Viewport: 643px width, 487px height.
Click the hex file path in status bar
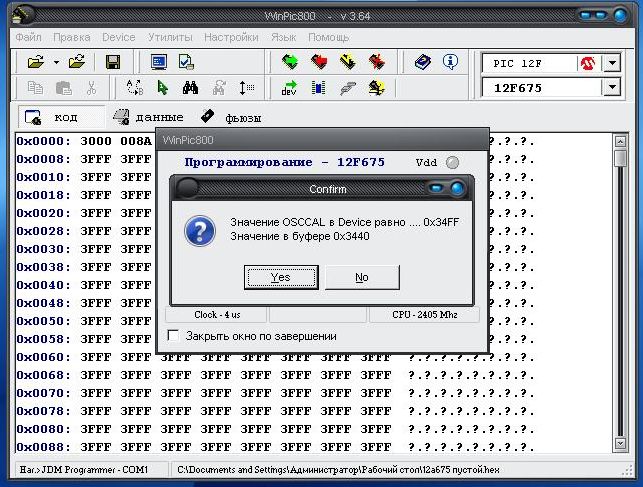pyautogui.click(x=339, y=470)
